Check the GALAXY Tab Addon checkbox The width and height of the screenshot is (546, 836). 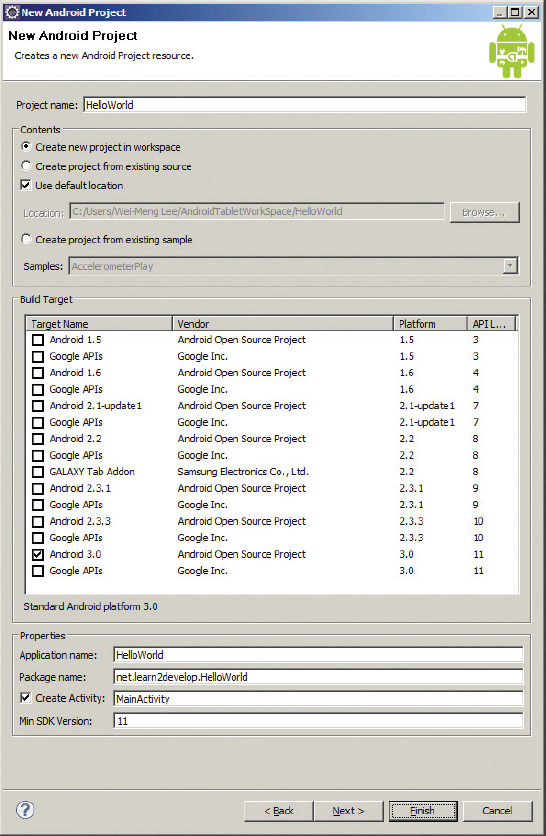pos(38,472)
